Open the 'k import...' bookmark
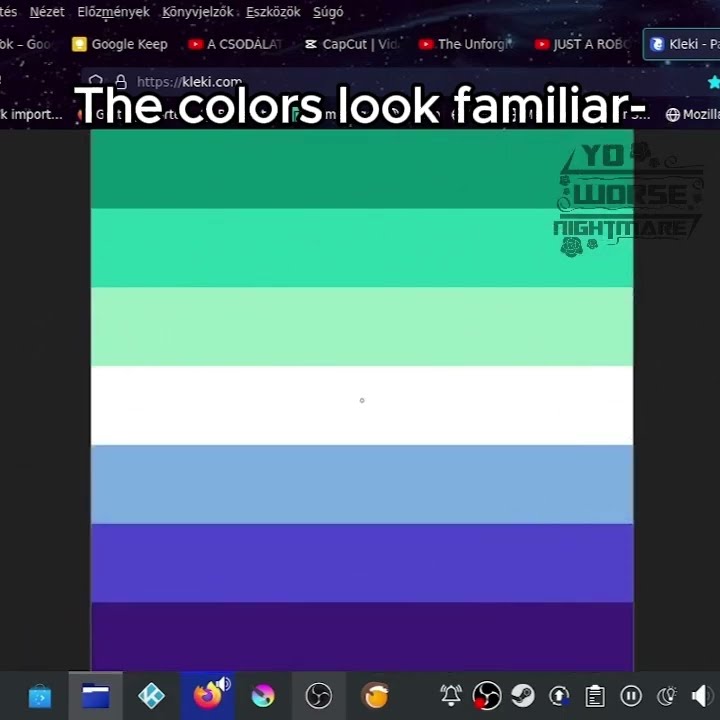This screenshot has width=720, height=720. click(31, 114)
